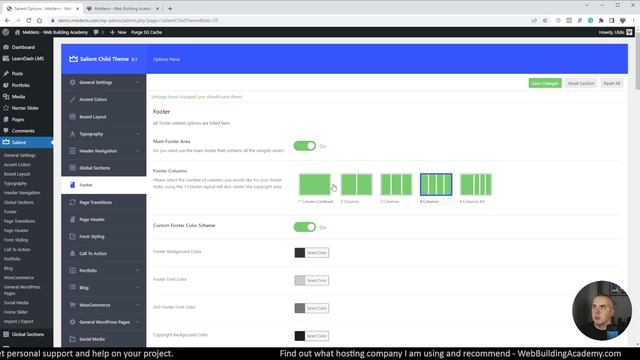The image size is (640, 360).
Task: Open a new browser tab
Action: [170, 8]
